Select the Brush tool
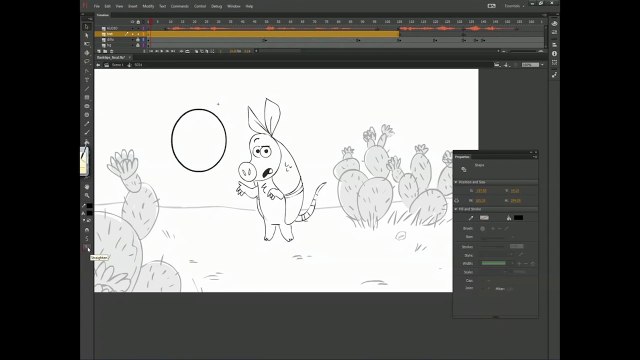Viewport: 640px width, 360px height. [87, 132]
